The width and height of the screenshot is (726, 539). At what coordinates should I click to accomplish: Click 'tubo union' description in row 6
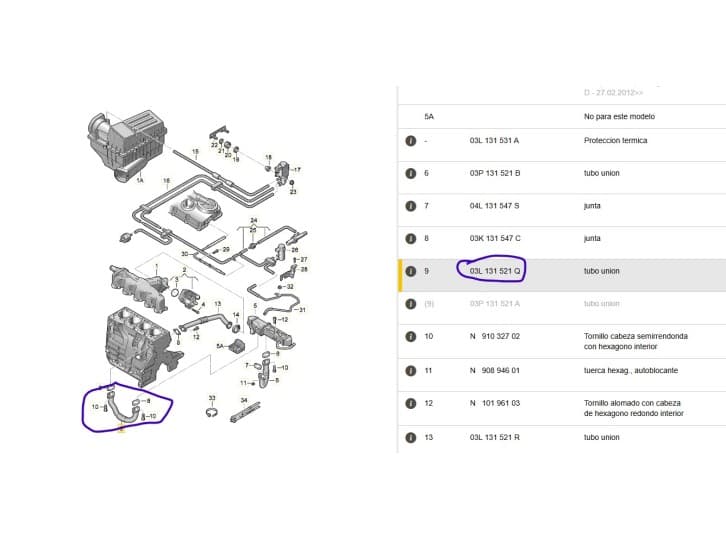pos(601,173)
